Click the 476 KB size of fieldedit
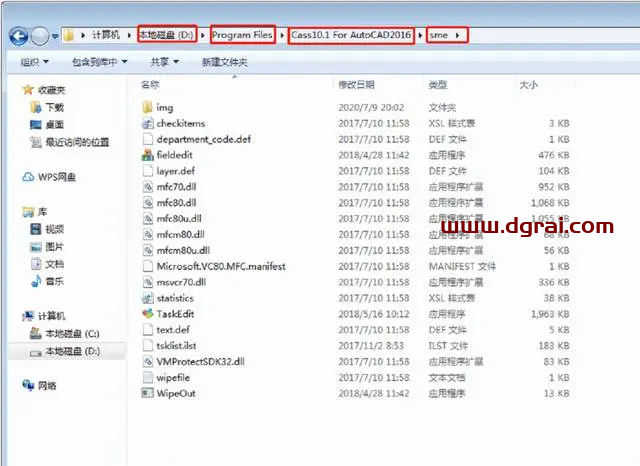The image size is (640, 466). 554,155
